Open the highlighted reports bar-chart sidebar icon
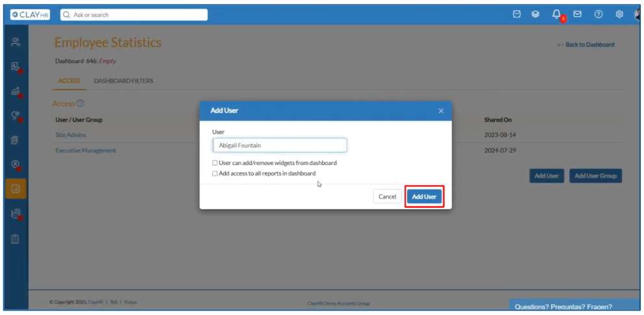Screen dimensions: 644x315 pos(16,189)
